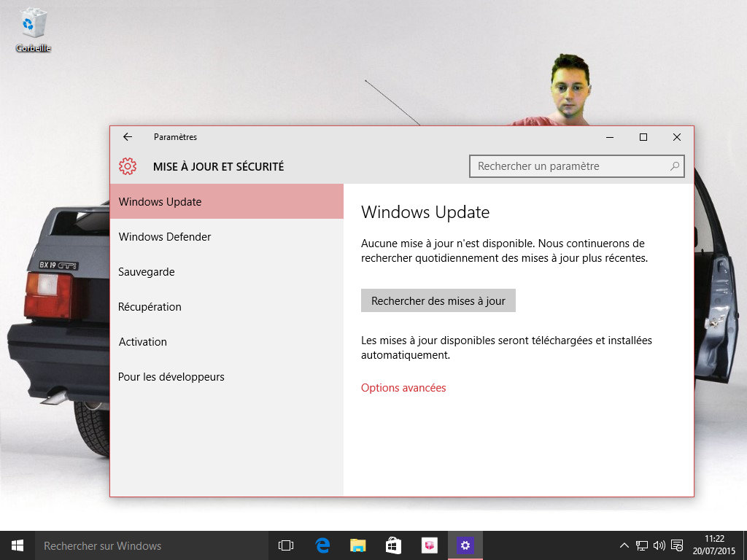Open Task View from the taskbar
The image size is (747, 560).
tap(286, 545)
